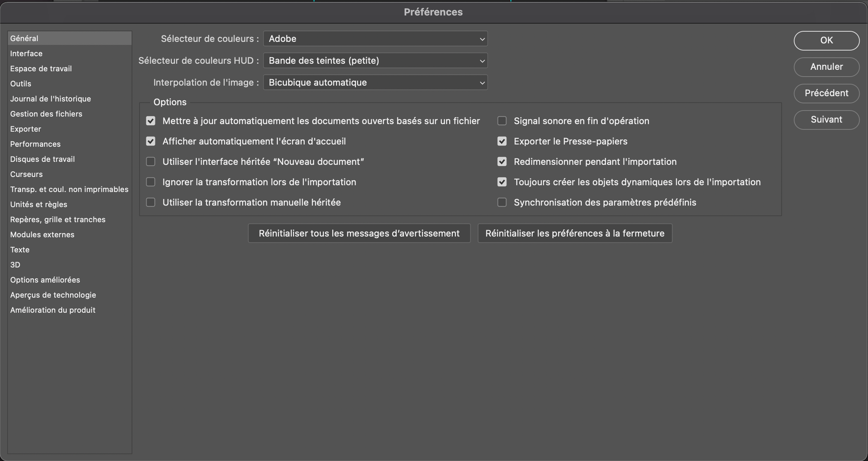This screenshot has height=461, width=868.
Task: Open the Performances preferences section
Action: (x=35, y=144)
